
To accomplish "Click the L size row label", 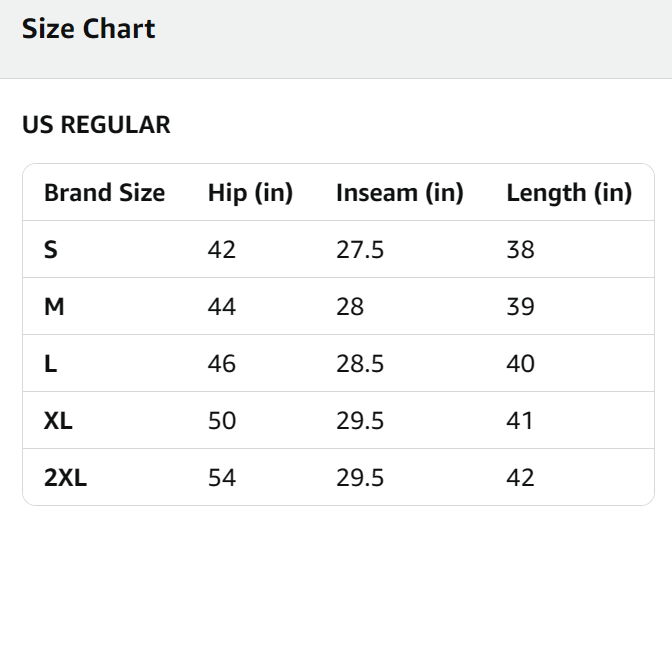I will click(50, 364).
